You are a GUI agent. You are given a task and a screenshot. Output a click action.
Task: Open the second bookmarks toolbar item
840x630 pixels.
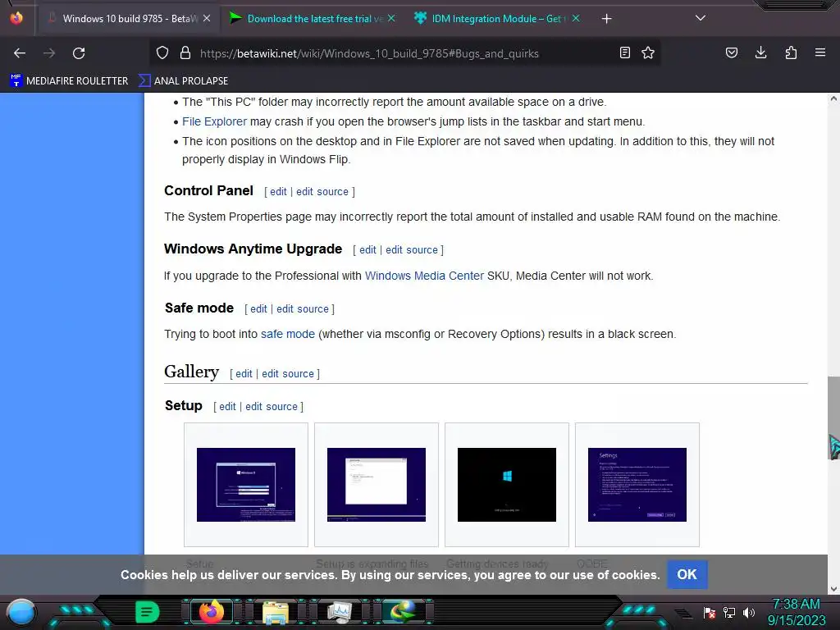click(184, 81)
